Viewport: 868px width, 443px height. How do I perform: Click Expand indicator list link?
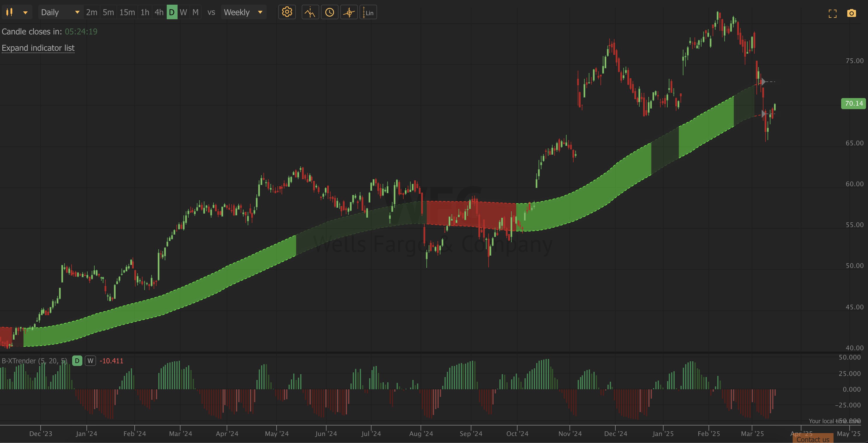click(x=38, y=48)
